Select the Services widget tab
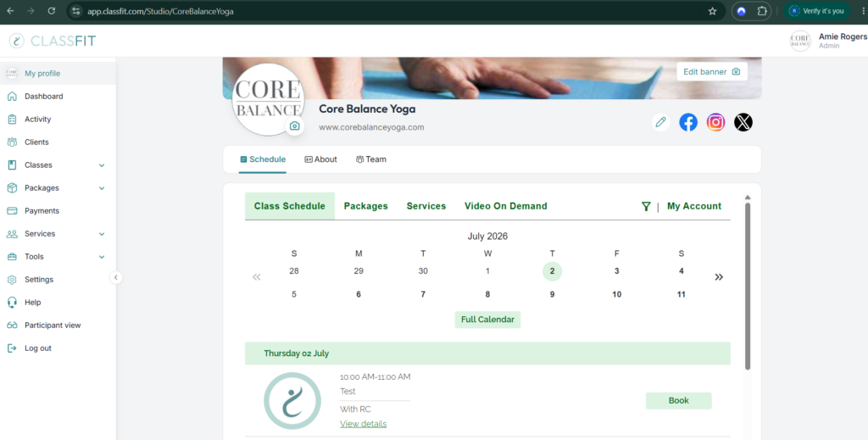 (426, 206)
